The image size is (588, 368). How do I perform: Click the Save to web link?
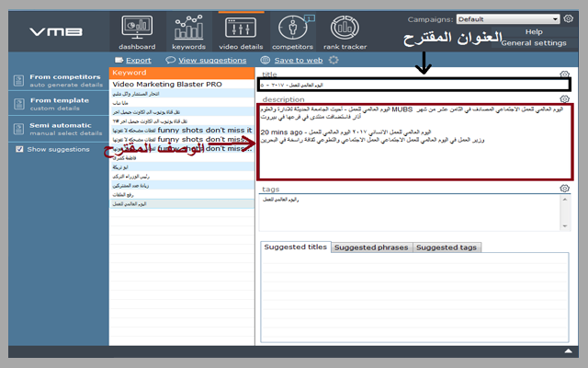pos(299,60)
